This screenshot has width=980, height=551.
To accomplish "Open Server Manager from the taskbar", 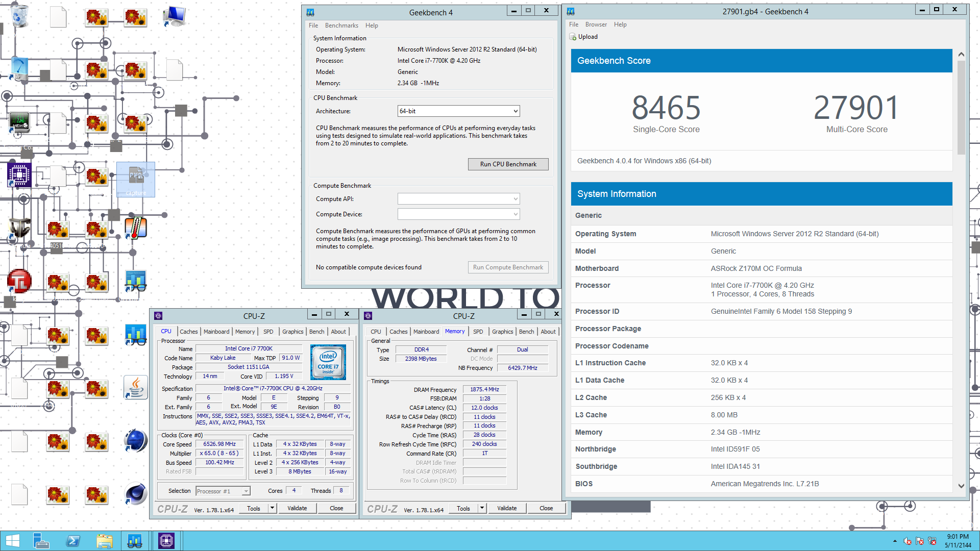I will (41, 541).
